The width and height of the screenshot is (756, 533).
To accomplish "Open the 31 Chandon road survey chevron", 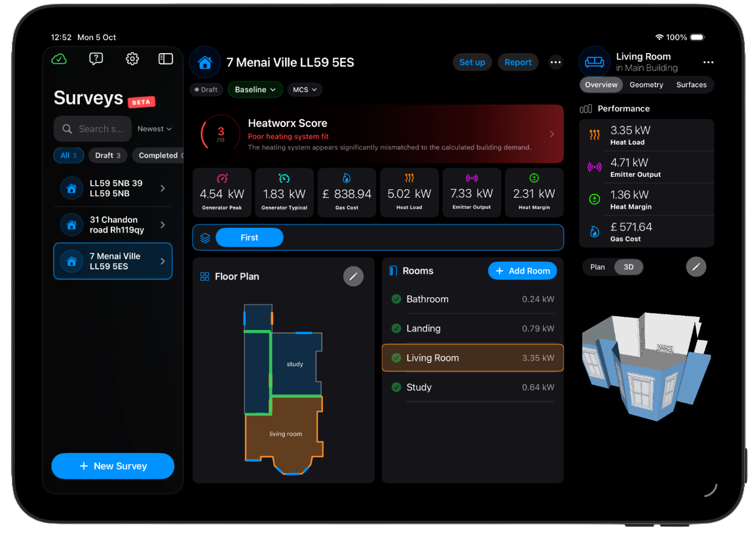I will coord(162,225).
